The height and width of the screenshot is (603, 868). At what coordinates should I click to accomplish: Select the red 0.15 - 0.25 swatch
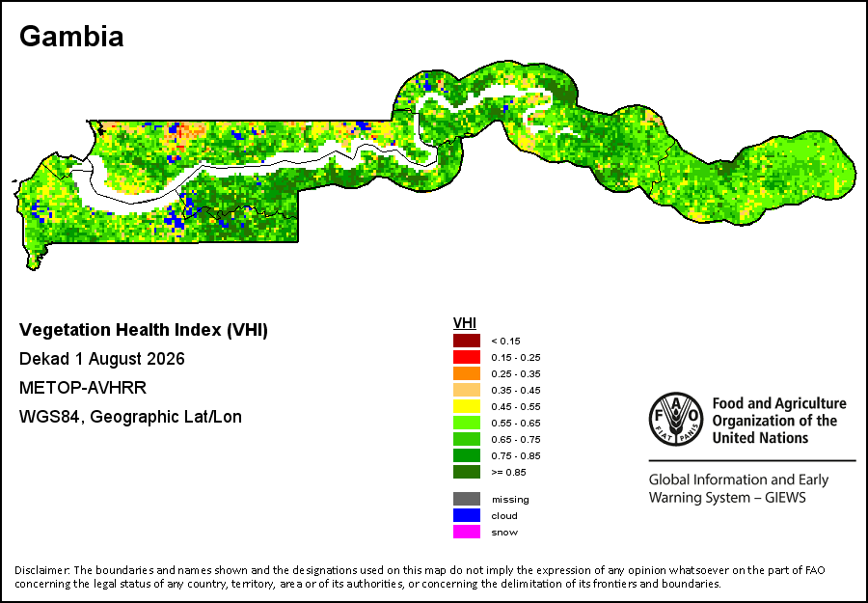click(x=466, y=357)
